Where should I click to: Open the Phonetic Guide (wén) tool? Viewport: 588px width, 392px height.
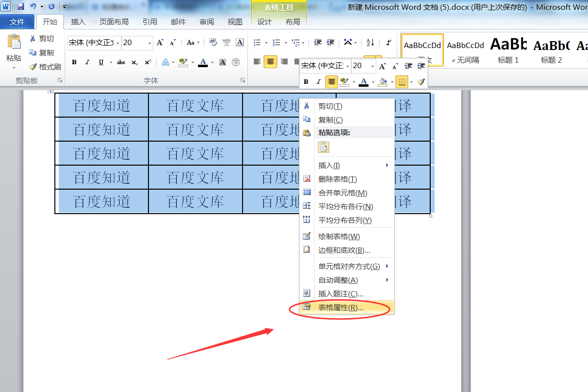226,43
